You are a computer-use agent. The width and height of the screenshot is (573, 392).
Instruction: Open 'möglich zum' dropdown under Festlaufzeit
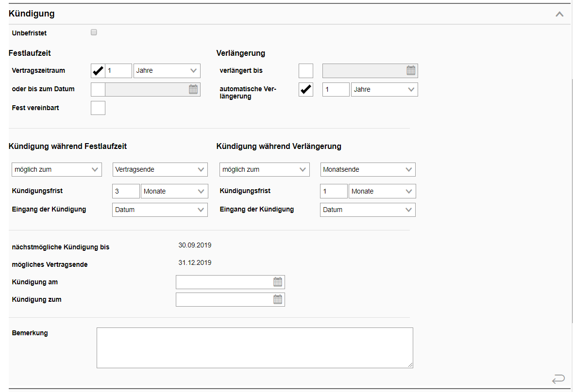pyautogui.click(x=56, y=169)
